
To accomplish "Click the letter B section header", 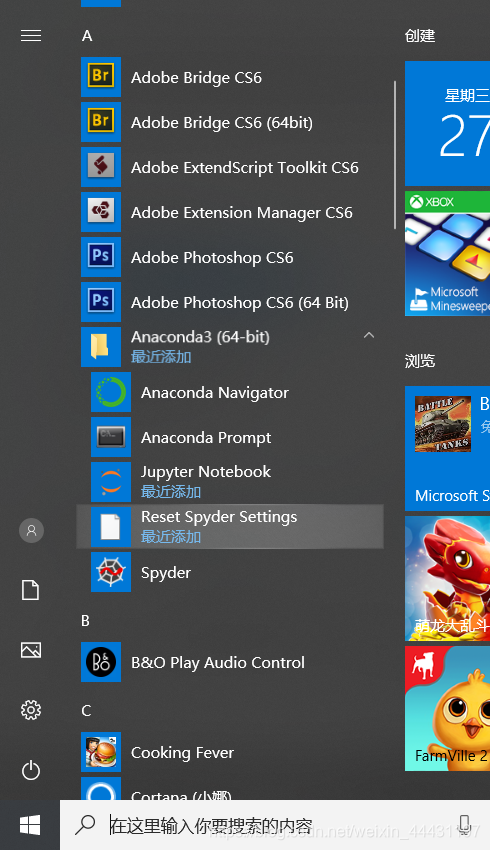I will tap(86, 621).
